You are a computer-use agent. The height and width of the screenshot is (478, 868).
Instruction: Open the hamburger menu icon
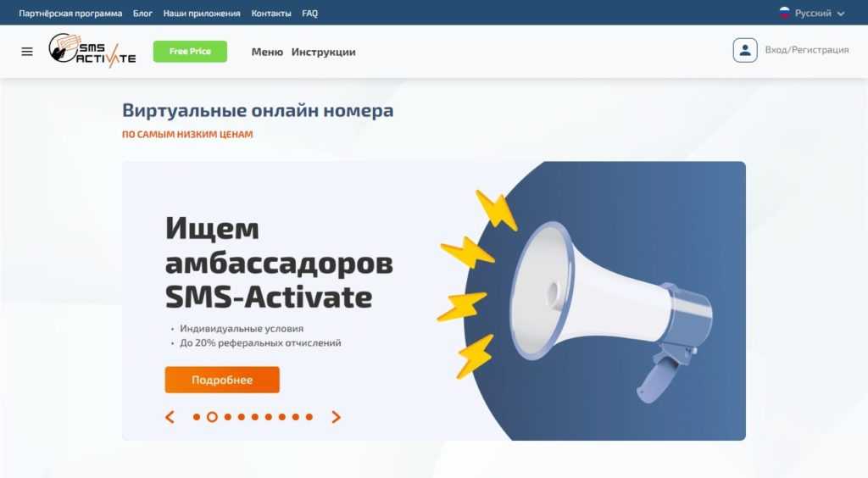[26, 52]
